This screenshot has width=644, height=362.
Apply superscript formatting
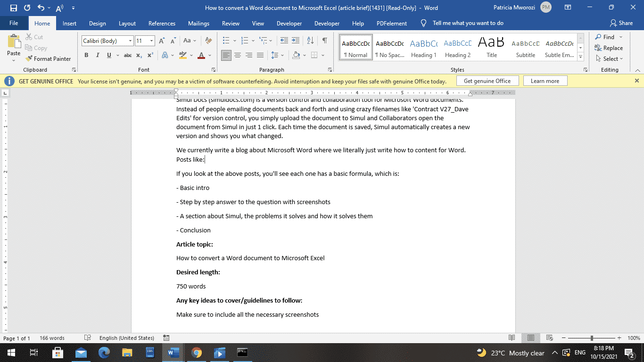coord(150,55)
